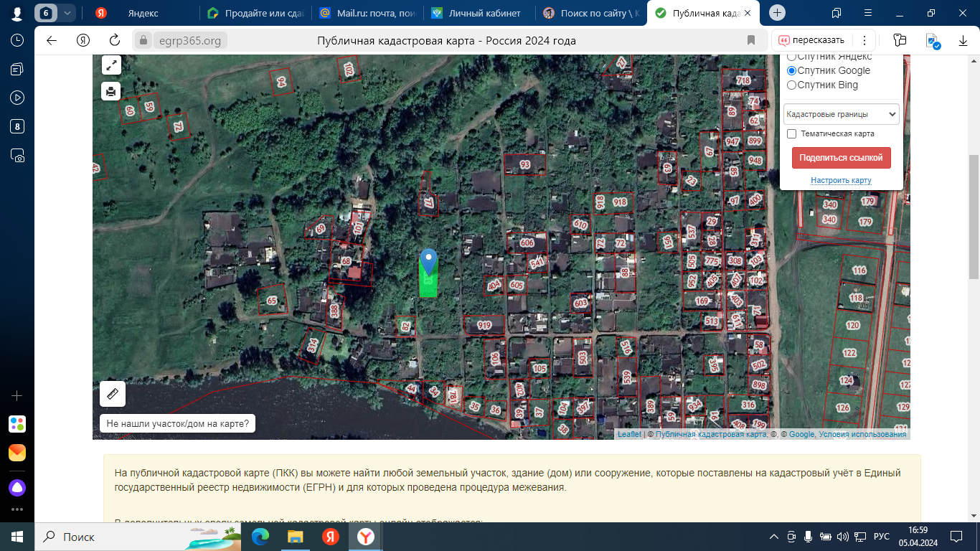Open the Yandex Browser taskbar icon

366,536
